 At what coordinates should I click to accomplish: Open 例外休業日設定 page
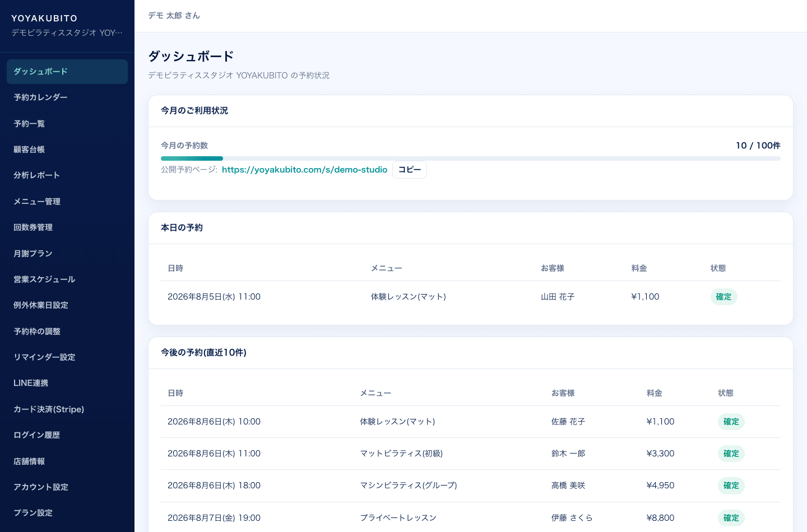tap(67, 305)
